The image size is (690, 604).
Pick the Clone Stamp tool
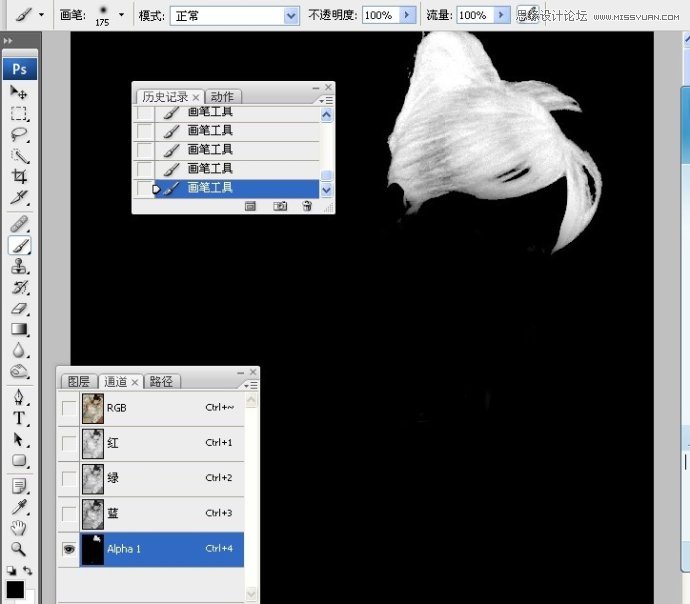tap(19, 266)
